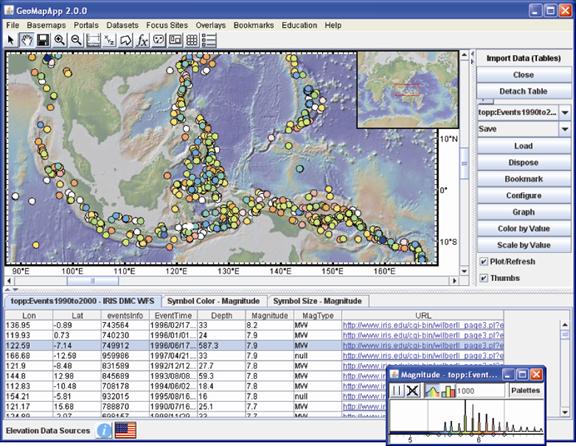Image resolution: width=576 pixels, height=446 pixels.
Task: Open the Portals menu
Action: tap(86, 25)
